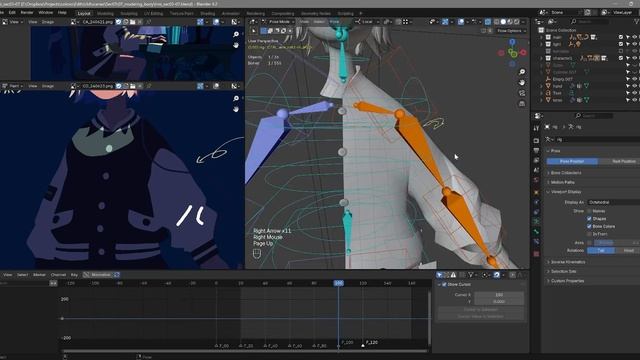The height and width of the screenshot is (360, 640).
Task: Click zoom magnifier in lower paint editor
Action: click(x=236, y=98)
